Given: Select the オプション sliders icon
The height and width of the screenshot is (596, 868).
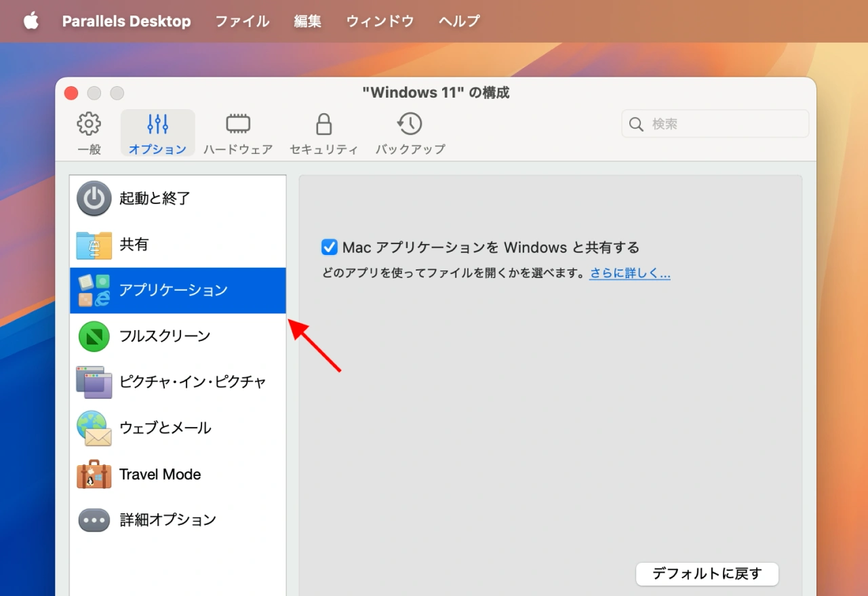Looking at the screenshot, I should [x=157, y=124].
